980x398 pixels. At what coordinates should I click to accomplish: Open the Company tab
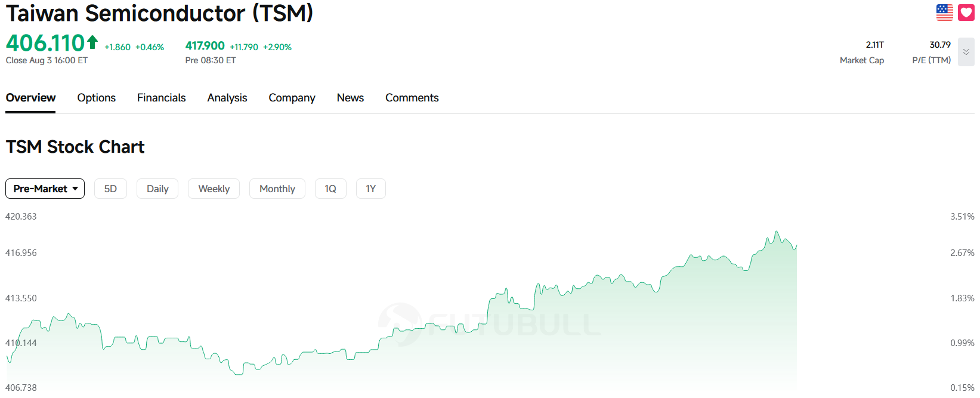[x=292, y=98]
